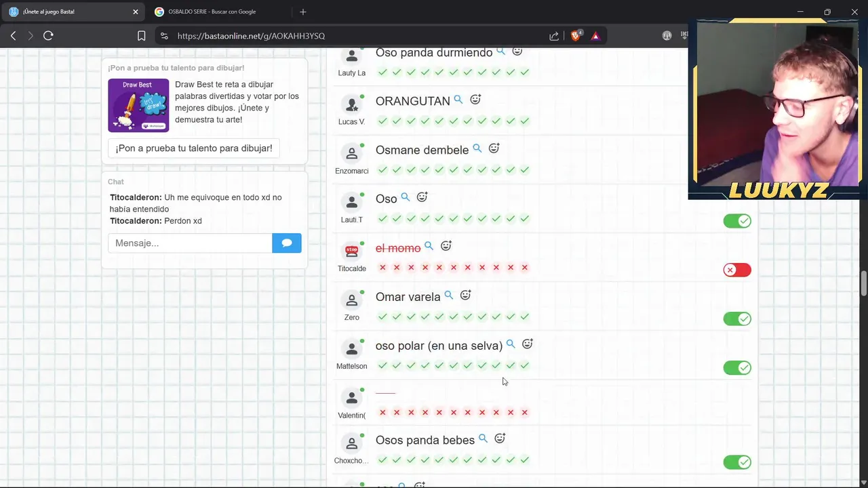The image size is (868, 488).
Task: React to 'Omar varela' answer
Action: click(465, 296)
